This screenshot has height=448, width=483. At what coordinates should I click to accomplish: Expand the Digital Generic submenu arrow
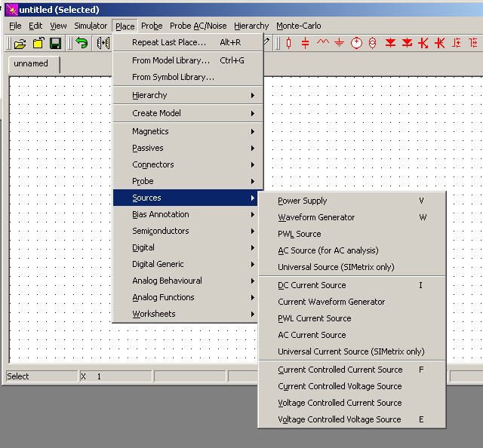pyautogui.click(x=253, y=264)
